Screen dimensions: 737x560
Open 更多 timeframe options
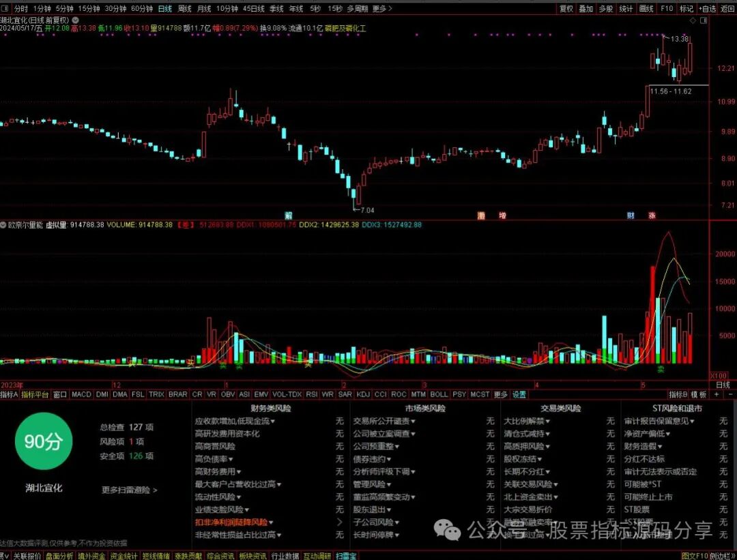(x=381, y=8)
